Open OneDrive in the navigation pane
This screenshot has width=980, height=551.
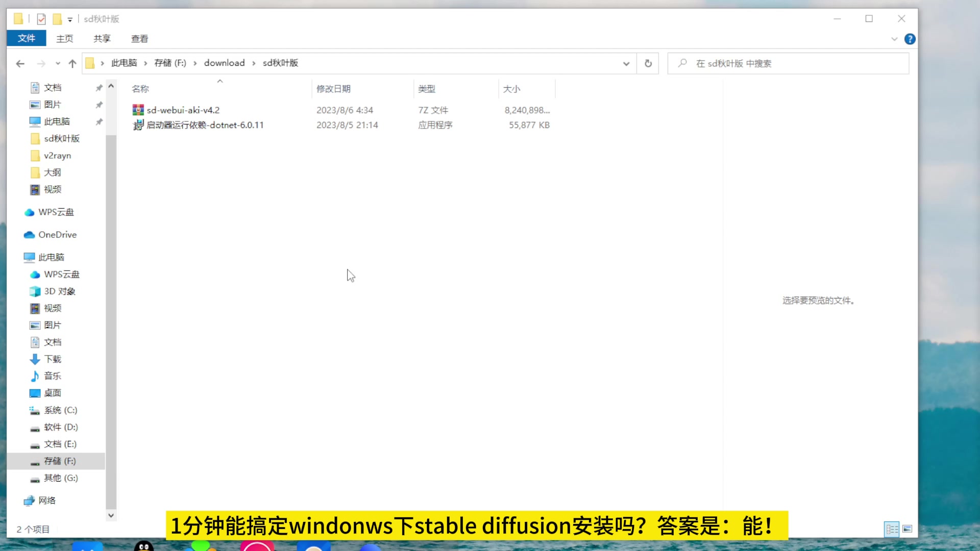tap(57, 235)
